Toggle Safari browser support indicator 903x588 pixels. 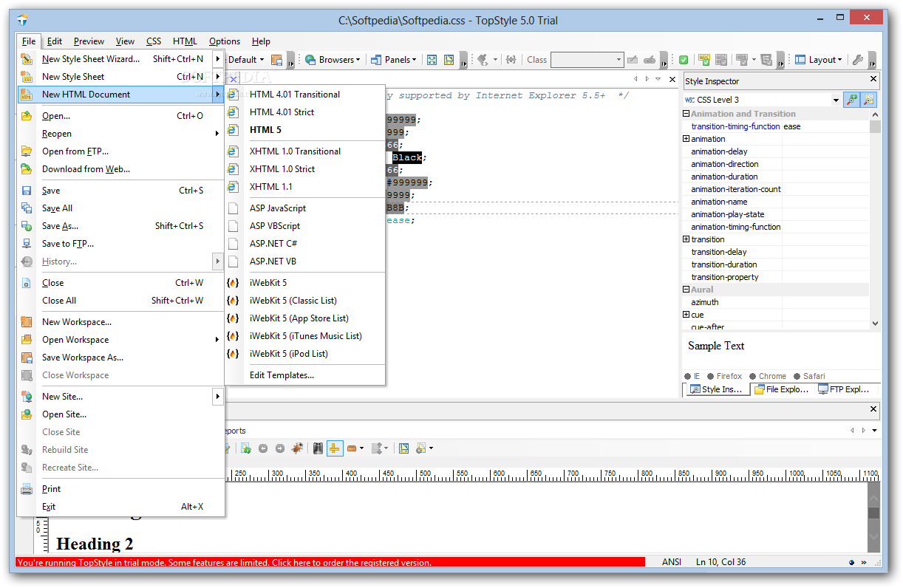tap(809, 376)
